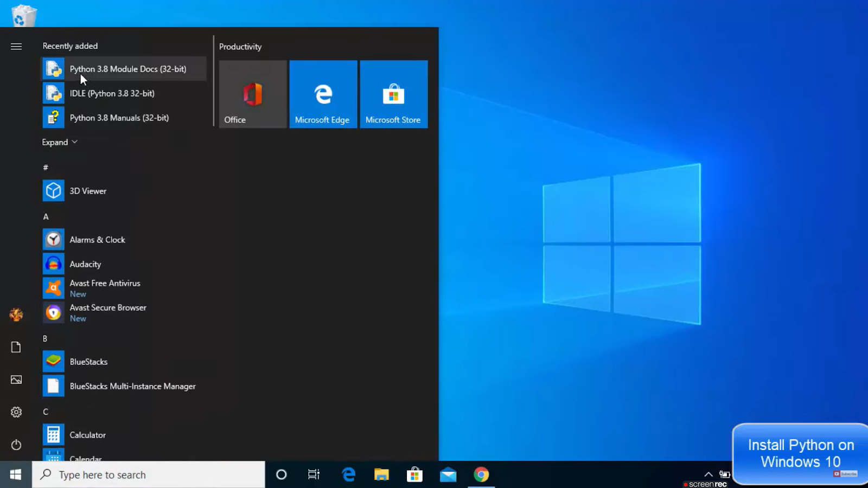
Task: Open Task View on the taskbar
Action: [314, 474]
